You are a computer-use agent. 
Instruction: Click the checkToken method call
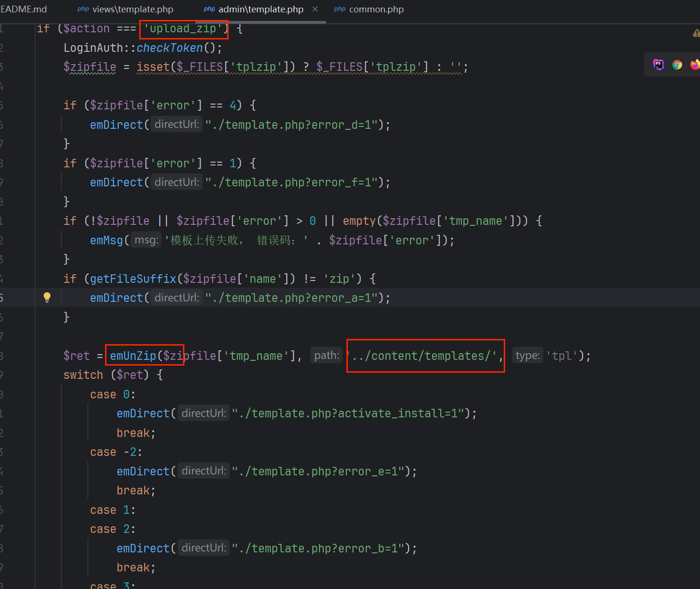[x=170, y=48]
